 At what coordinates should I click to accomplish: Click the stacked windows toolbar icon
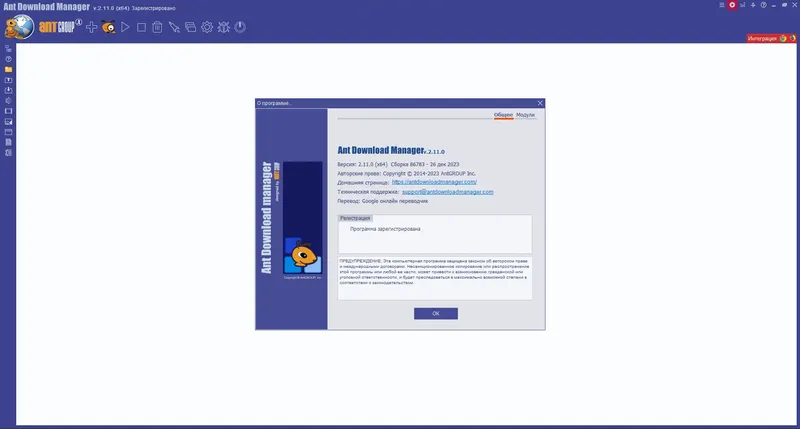[190, 27]
